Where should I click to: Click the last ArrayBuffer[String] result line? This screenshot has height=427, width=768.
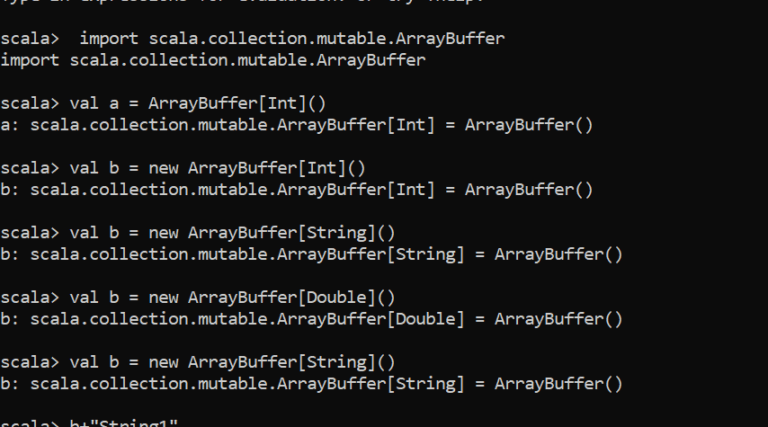click(312, 384)
